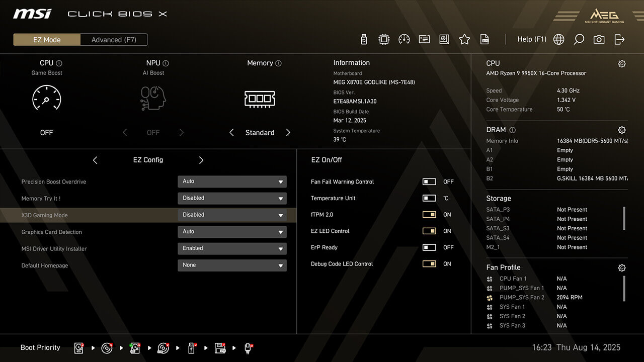Click the CPU chip icon in top toolbar
Viewport: 644px width, 362px height.
pos(384,39)
